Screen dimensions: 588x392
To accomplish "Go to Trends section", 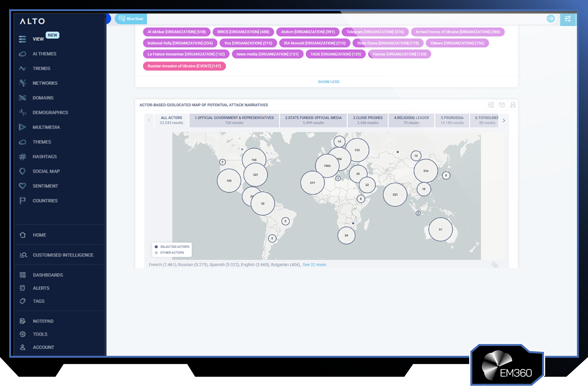I will coord(42,69).
